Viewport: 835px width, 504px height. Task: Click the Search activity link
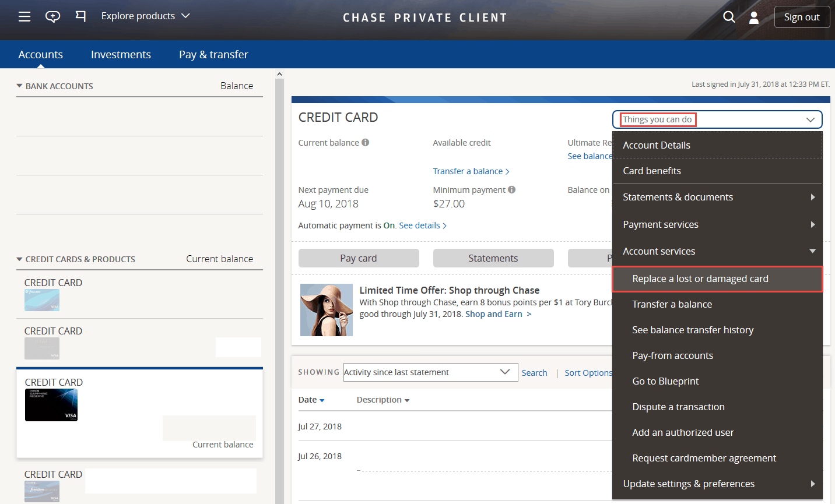[534, 373]
